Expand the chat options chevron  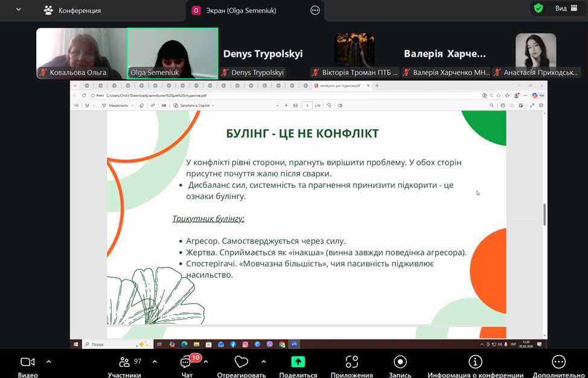206,362
